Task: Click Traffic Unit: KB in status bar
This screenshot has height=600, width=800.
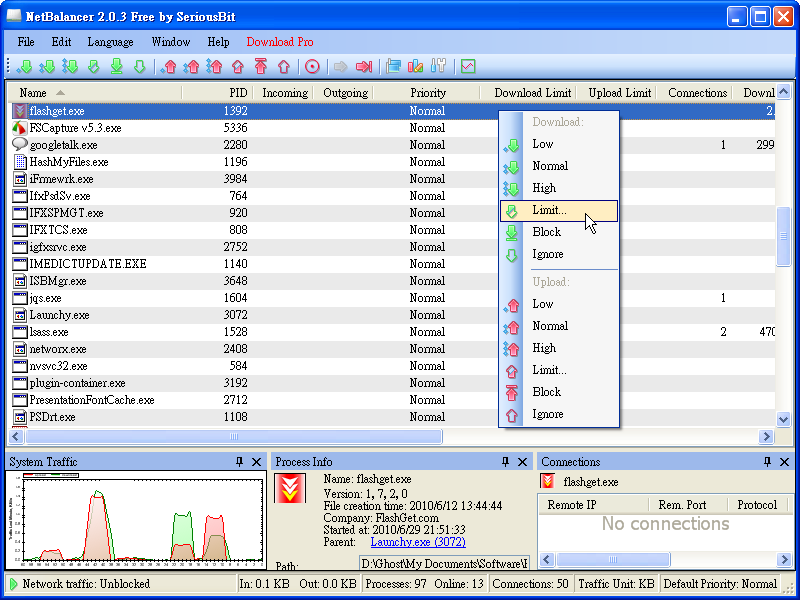Action: [616, 584]
